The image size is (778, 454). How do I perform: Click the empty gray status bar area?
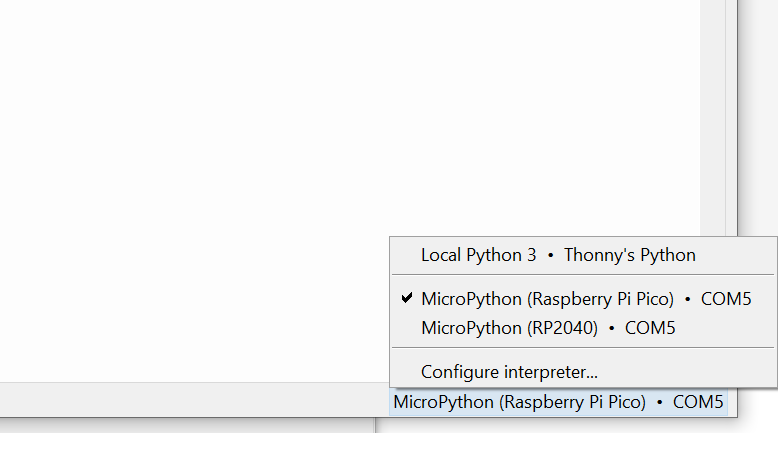(x=190, y=399)
